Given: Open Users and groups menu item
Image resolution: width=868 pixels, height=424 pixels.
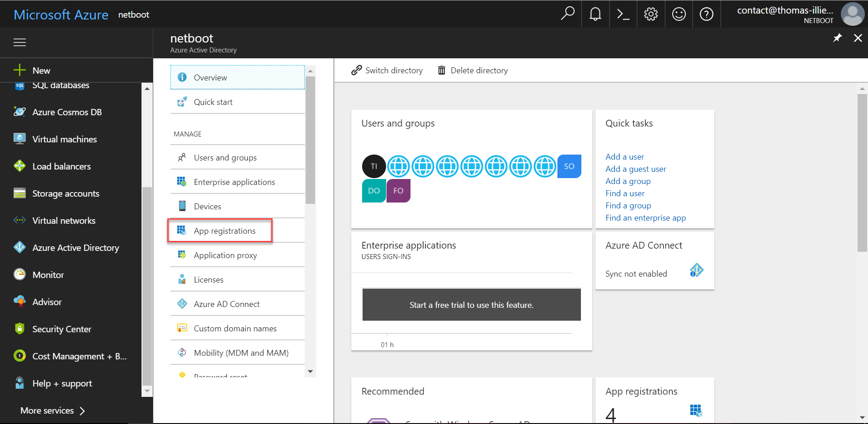Looking at the screenshot, I should pyautogui.click(x=237, y=157).
